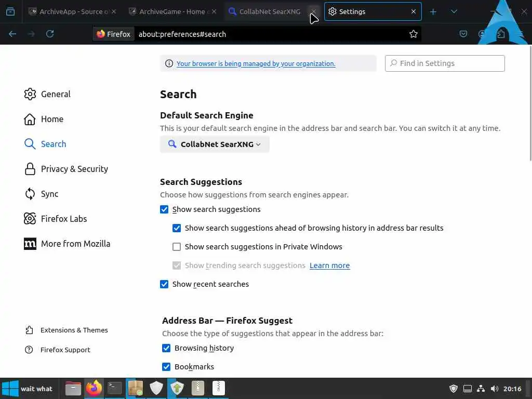Screen dimensions: 532x399
Task: Click the green-arrow shield update icon
Action: point(177,389)
